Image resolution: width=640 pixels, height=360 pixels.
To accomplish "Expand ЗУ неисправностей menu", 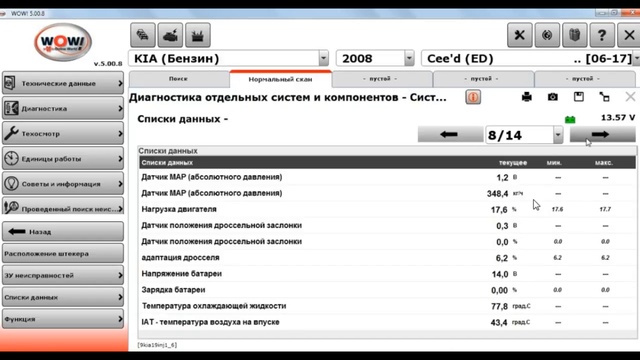I will [63, 276].
